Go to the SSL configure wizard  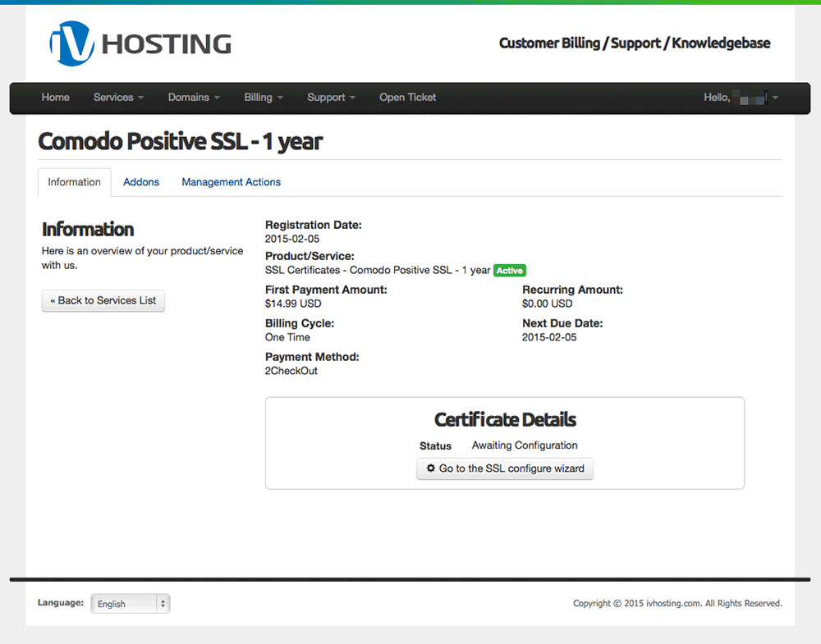[505, 468]
